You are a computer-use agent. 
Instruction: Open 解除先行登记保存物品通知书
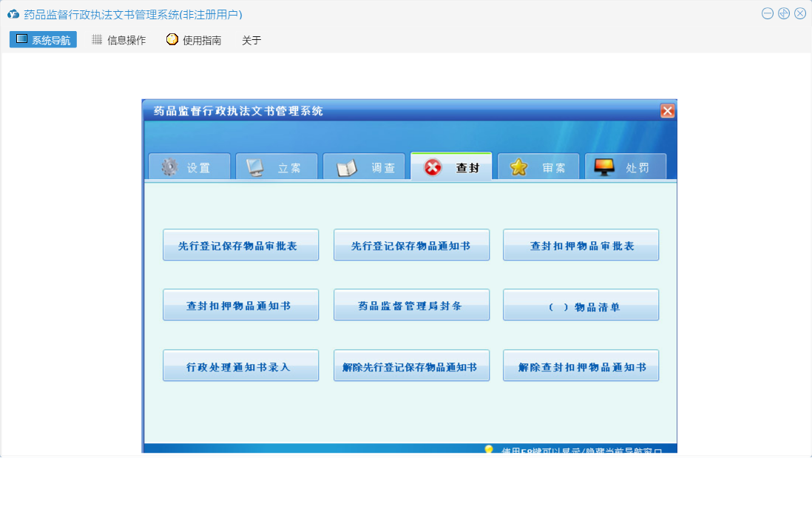412,366
